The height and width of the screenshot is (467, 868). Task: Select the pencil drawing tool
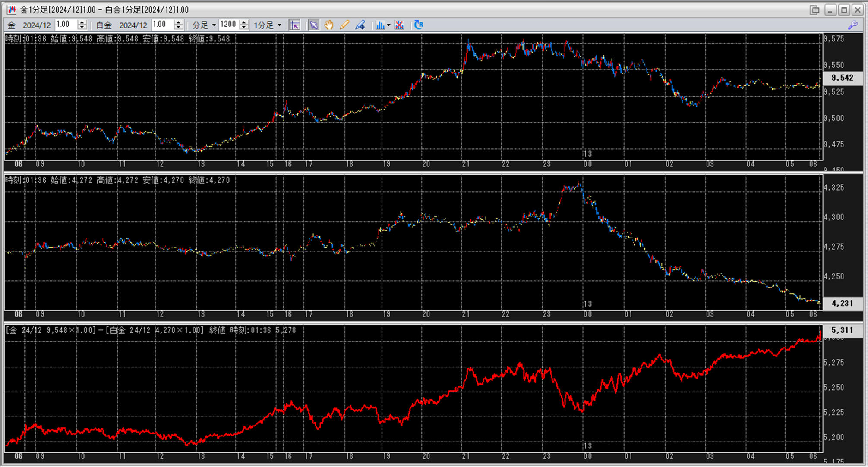pos(344,25)
